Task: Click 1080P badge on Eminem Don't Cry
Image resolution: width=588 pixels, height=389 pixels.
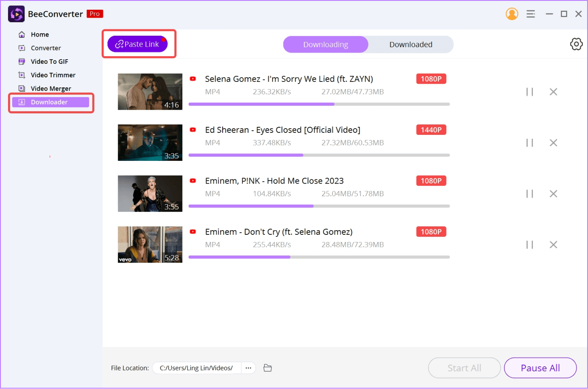Action: pos(431,231)
